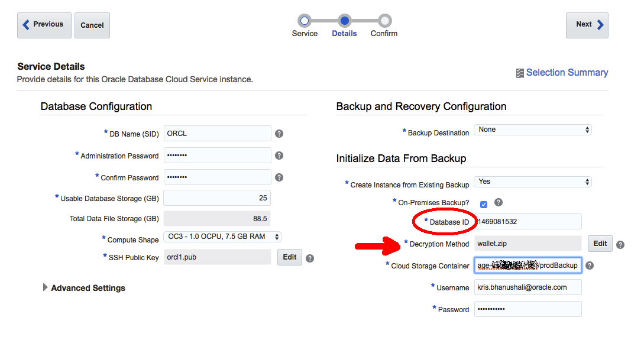Image resolution: width=644 pixels, height=340 pixels.
Task: Click help icon beside On-Premises Backup checkbox
Action: pos(499,202)
